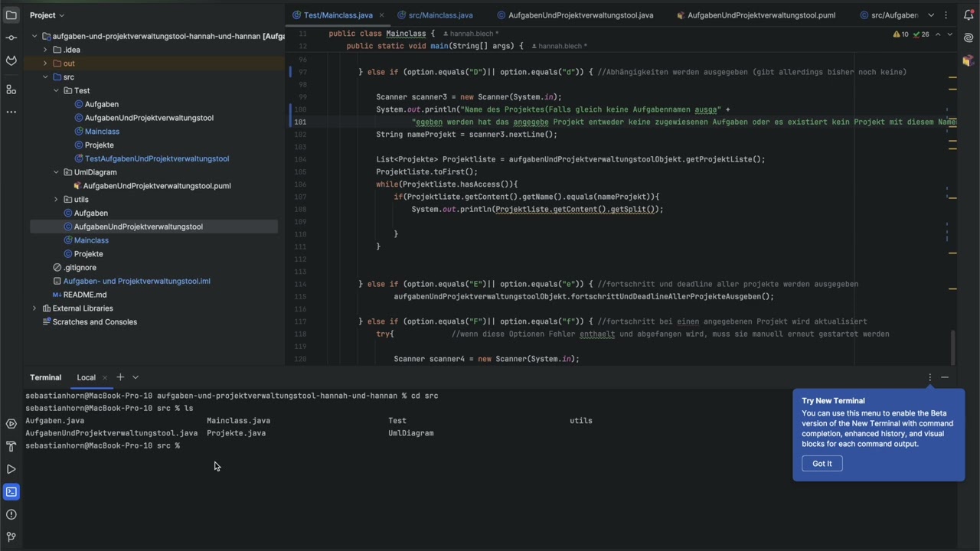Open the Commit tool window
The height and width of the screenshot is (551, 980).
(x=11, y=37)
